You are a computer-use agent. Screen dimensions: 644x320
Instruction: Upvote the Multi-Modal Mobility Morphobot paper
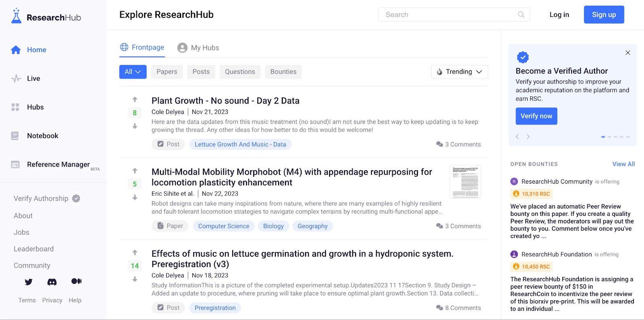coord(135,171)
